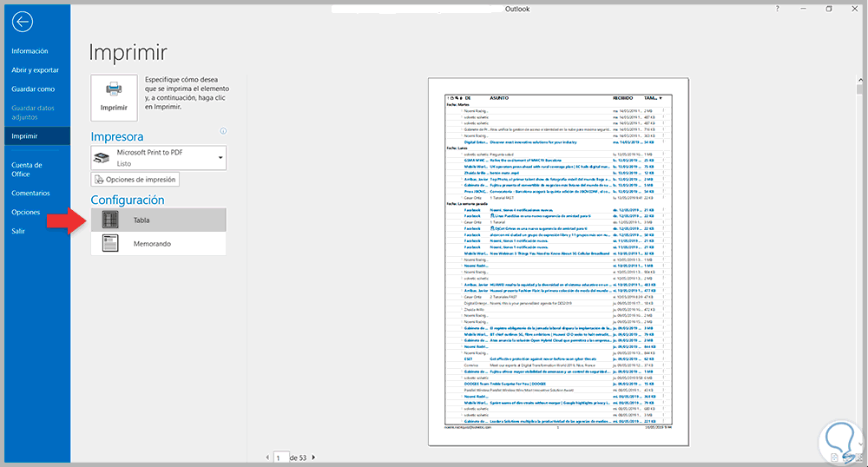The width and height of the screenshot is (868, 467).
Task: Go back using the circular arrow
Action: pos(23,22)
